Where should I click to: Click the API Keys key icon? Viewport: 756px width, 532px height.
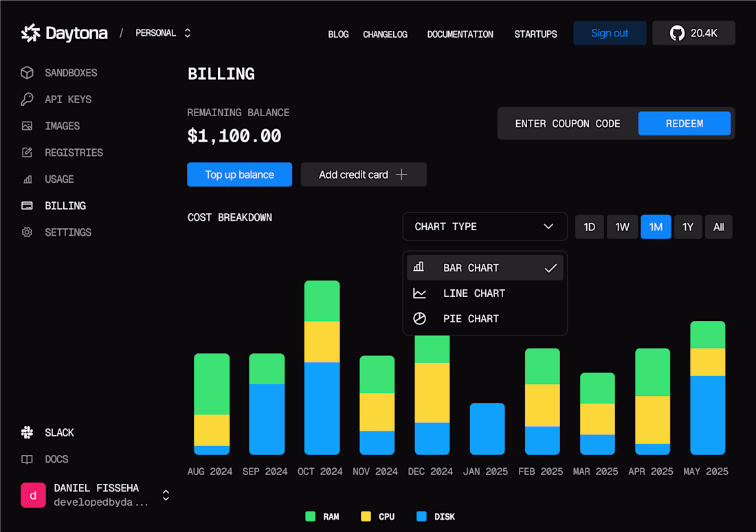[x=27, y=100]
